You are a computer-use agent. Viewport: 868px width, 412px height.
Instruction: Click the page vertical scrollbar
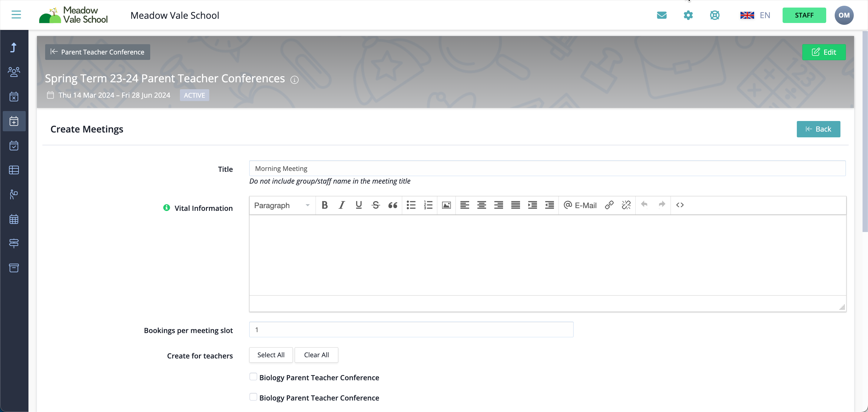pos(865,131)
